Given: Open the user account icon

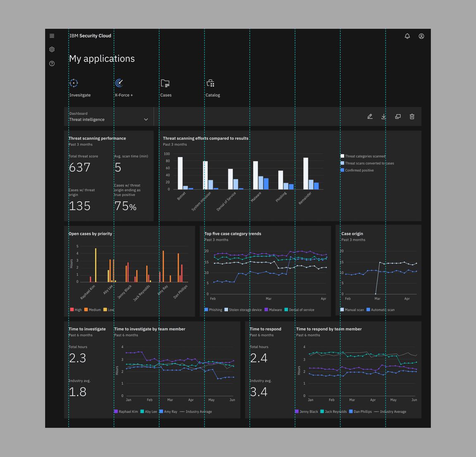Looking at the screenshot, I should (421, 36).
